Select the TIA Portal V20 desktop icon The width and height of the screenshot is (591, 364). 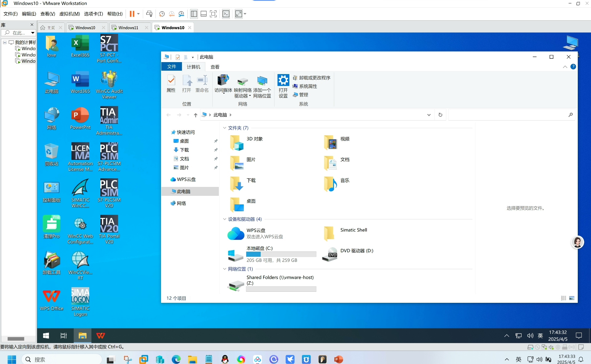point(109,230)
